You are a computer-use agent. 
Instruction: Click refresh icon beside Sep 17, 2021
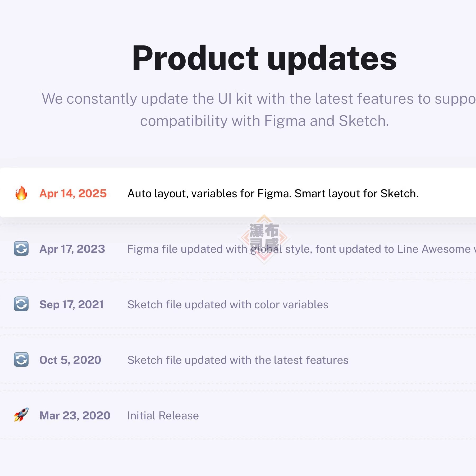click(x=21, y=304)
